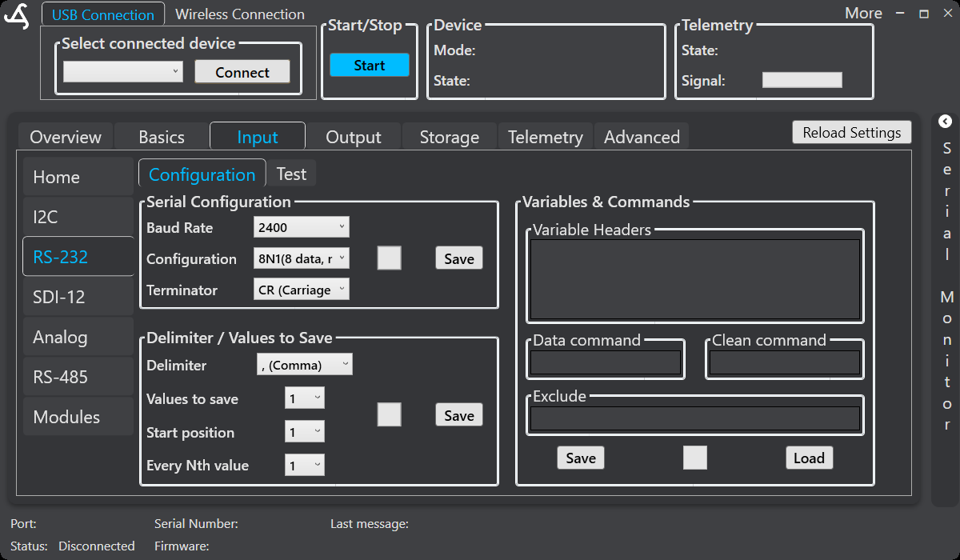960x560 pixels.
Task: Minimize the application window
Action: 901,14
